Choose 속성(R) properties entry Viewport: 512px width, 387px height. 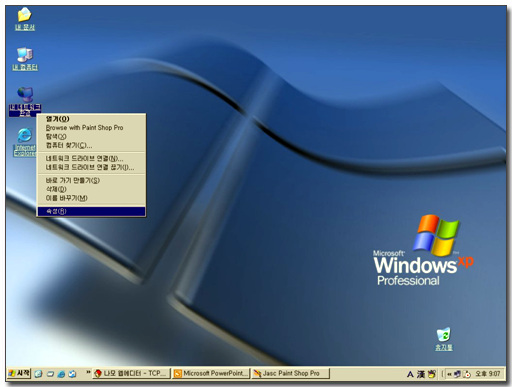91,211
